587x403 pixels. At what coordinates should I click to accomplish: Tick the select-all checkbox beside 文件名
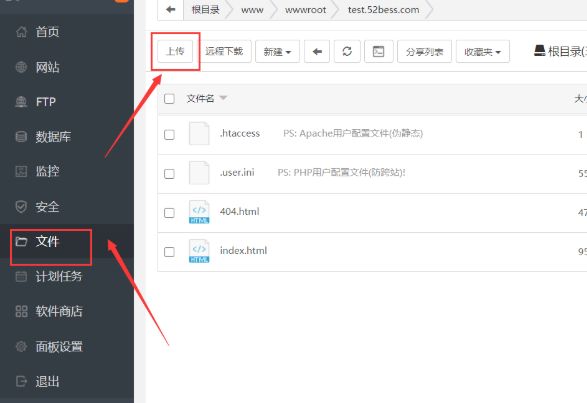169,99
